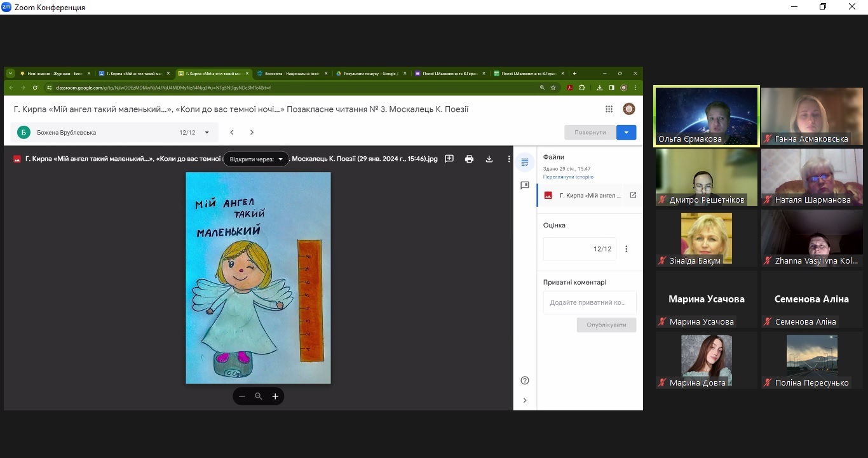
Task: Select Марина Довга participant tile
Action: click(707, 361)
